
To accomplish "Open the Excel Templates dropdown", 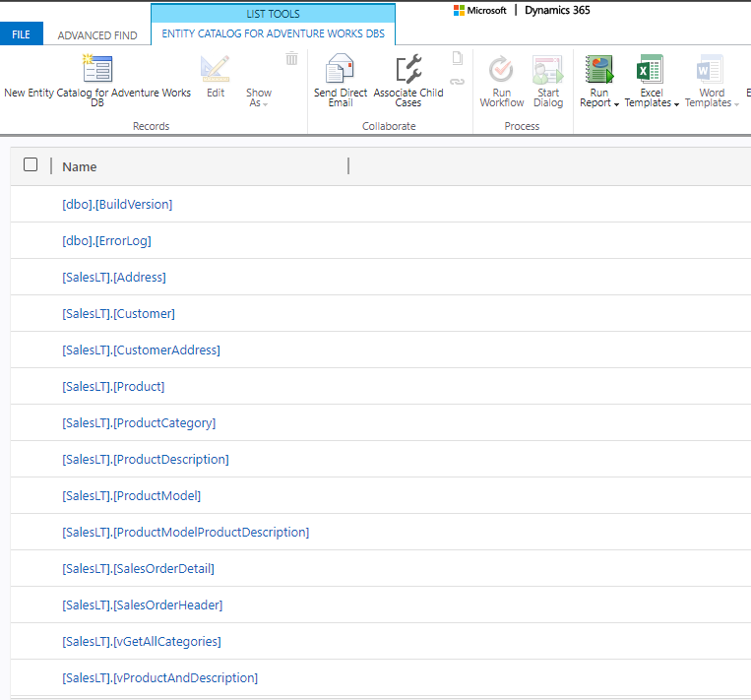I will click(652, 97).
